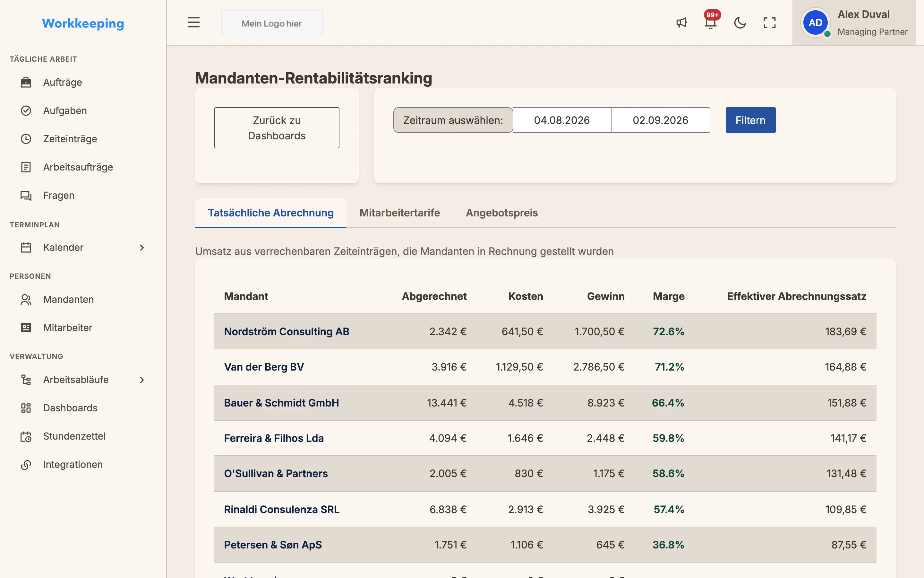The width and height of the screenshot is (924, 578).
Task: Click the Filtern button
Action: (x=750, y=120)
